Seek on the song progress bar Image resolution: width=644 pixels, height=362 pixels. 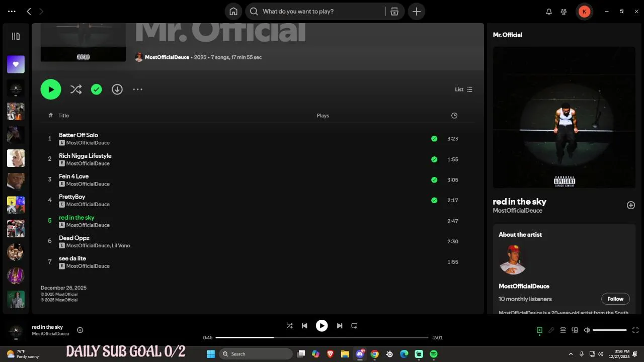pyautogui.click(x=322, y=337)
